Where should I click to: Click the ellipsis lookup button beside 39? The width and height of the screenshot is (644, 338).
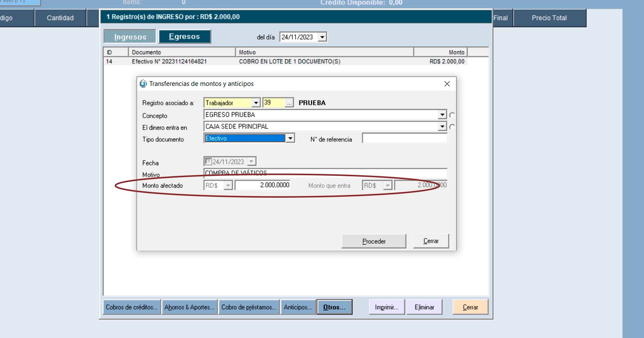pyautogui.click(x=289, y=103)
